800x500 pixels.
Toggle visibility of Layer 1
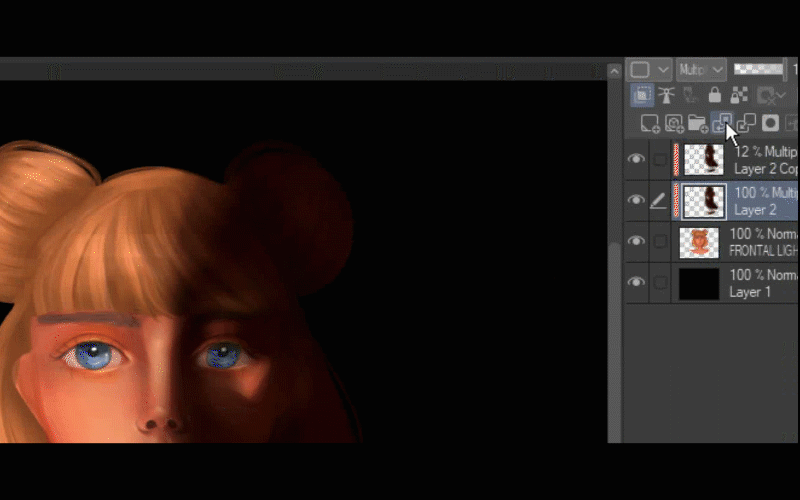635,283
